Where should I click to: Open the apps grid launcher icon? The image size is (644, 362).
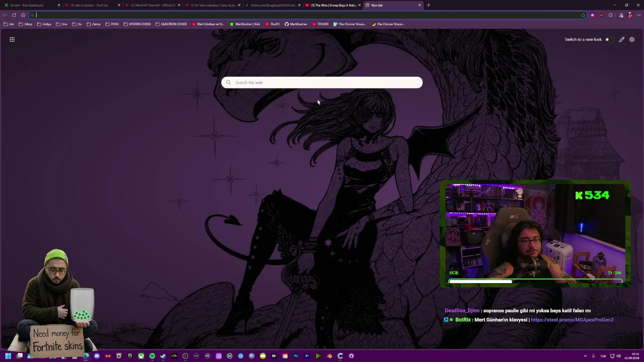pyautogui.click(x=12, y=39)
